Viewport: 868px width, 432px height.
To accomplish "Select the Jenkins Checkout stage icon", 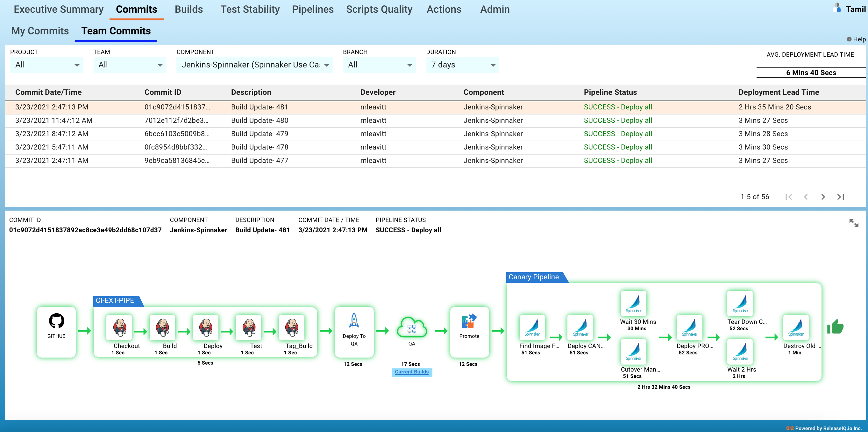I will pos(119,327).
